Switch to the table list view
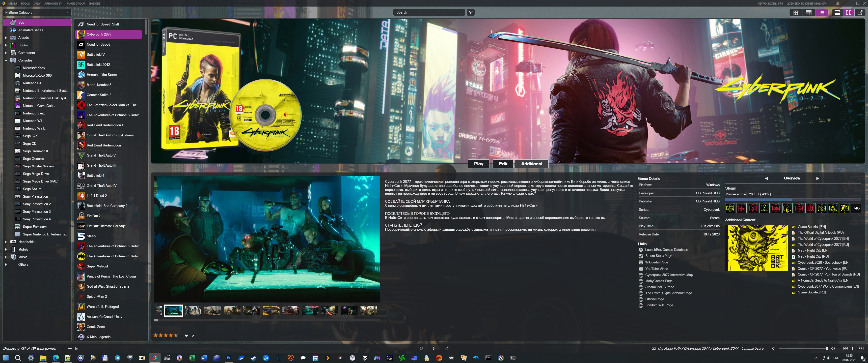This screenshot has width=868, height=363. (809, 12)
